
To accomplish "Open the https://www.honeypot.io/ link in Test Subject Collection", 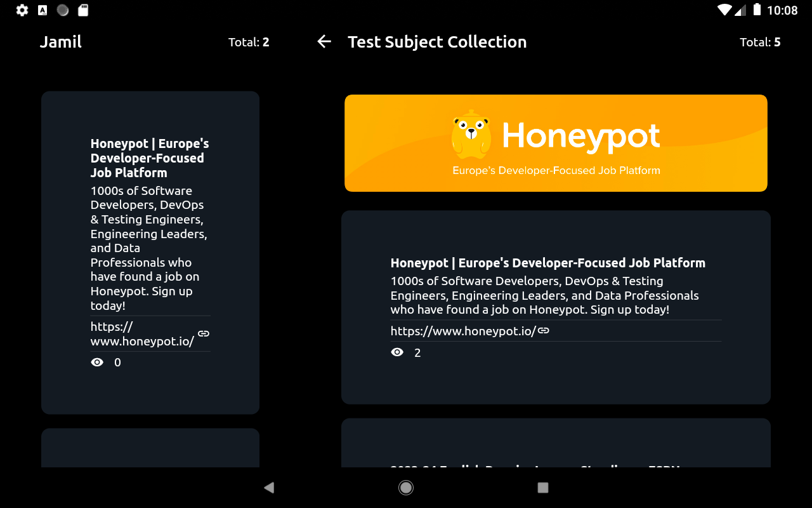I will (463, 330).
